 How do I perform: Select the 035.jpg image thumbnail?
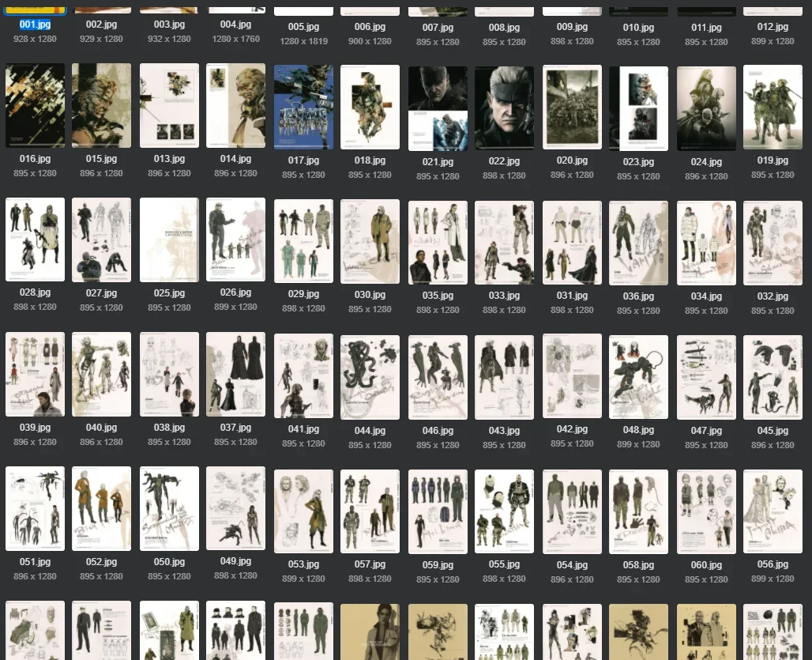(438, 243)
